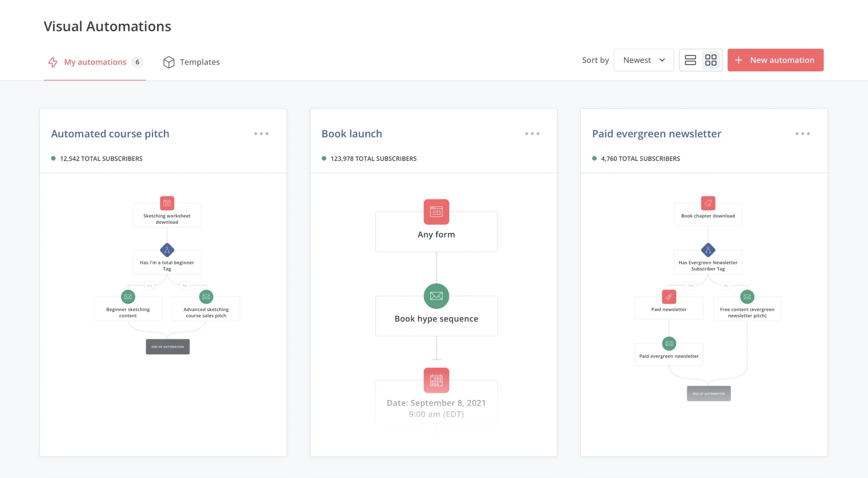Open the Paid evergreen newsletter options menu
The height and width of the screenshot is (478, 868).
802,134
